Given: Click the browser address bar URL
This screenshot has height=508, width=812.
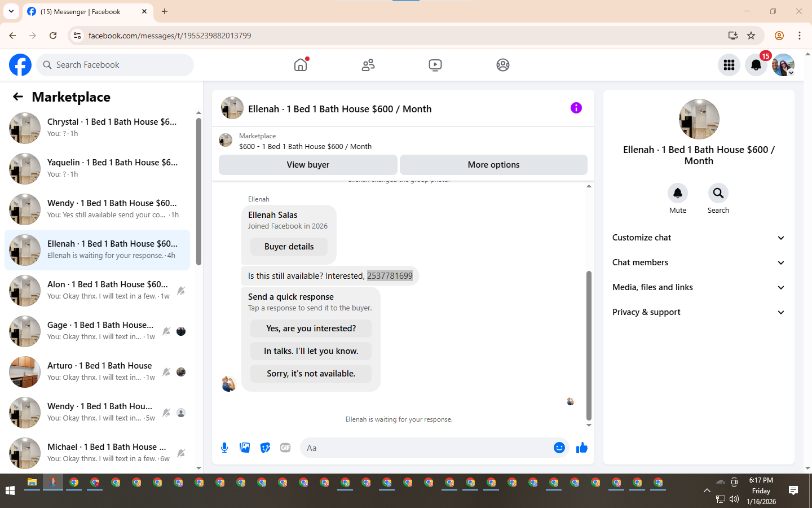Looking at the screenshot, I should click(x=170, y=36).
